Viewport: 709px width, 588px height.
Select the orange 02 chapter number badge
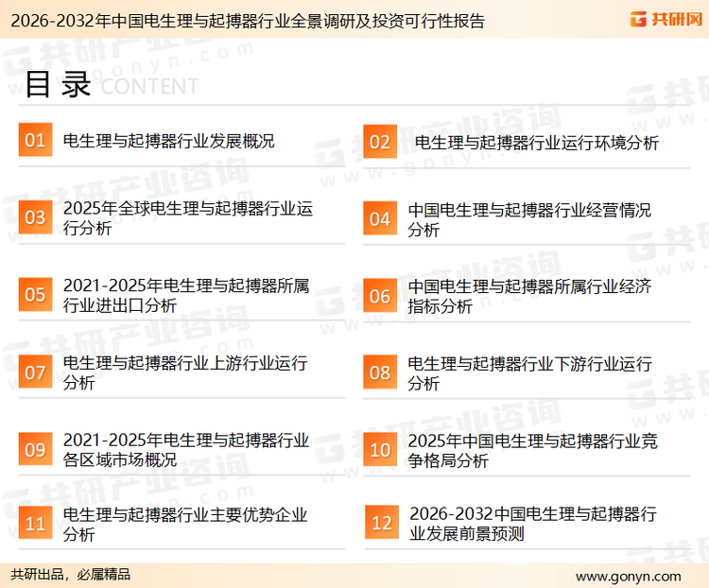[x=380, y=142]
